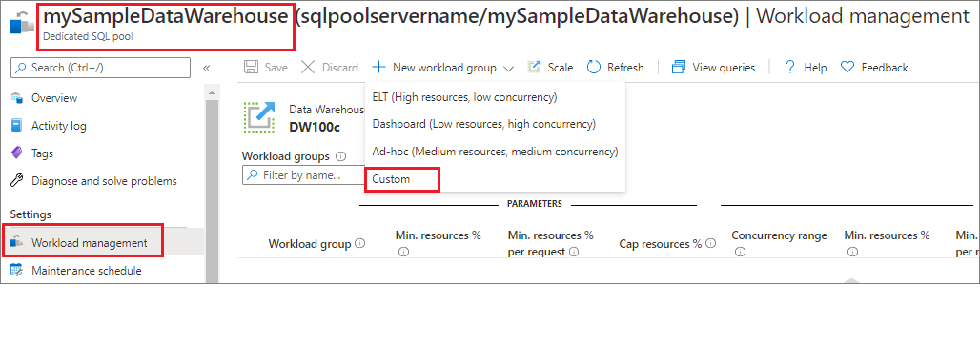Image resolution: width=980 pixels, height=347 pixels.
Task: Click the Concurrency range column header
Action: (780, 235)
